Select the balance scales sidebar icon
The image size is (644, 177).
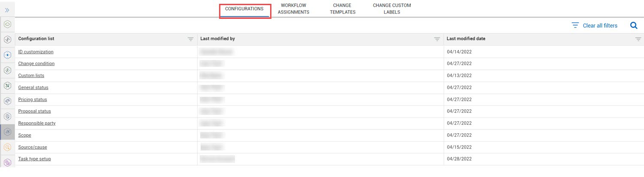tap(7, 101)
